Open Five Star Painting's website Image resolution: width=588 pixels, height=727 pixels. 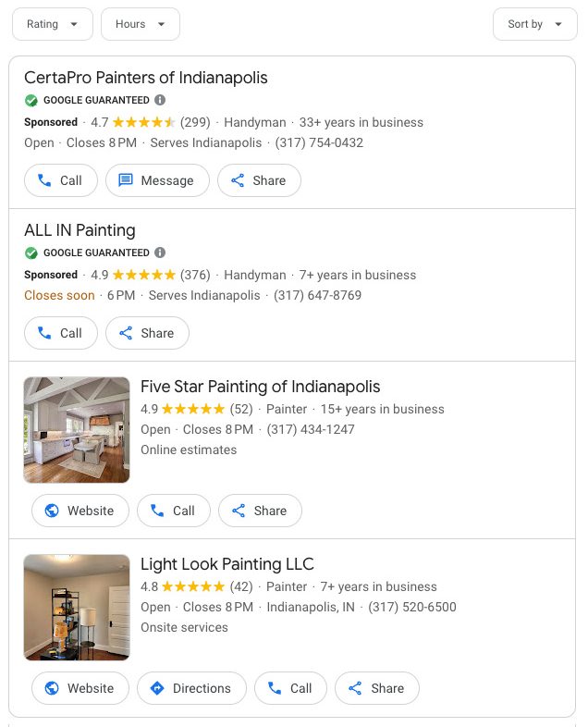pos(80,511)
